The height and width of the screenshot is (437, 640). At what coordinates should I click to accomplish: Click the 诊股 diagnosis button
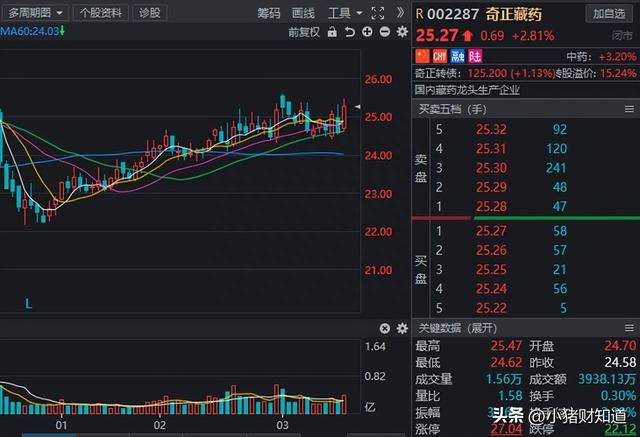pos(149,13)
